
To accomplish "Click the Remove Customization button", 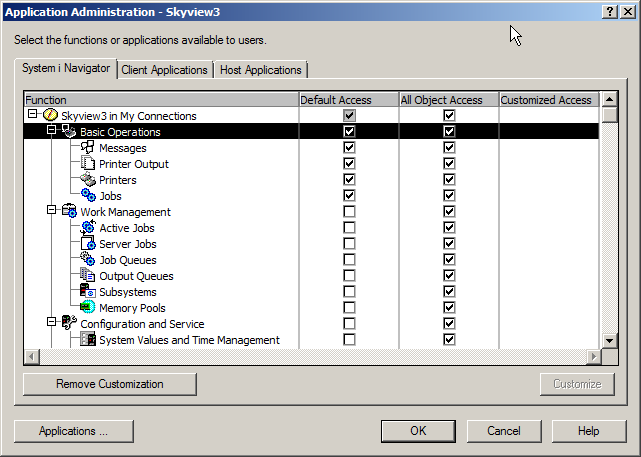I will click(110, 384).
